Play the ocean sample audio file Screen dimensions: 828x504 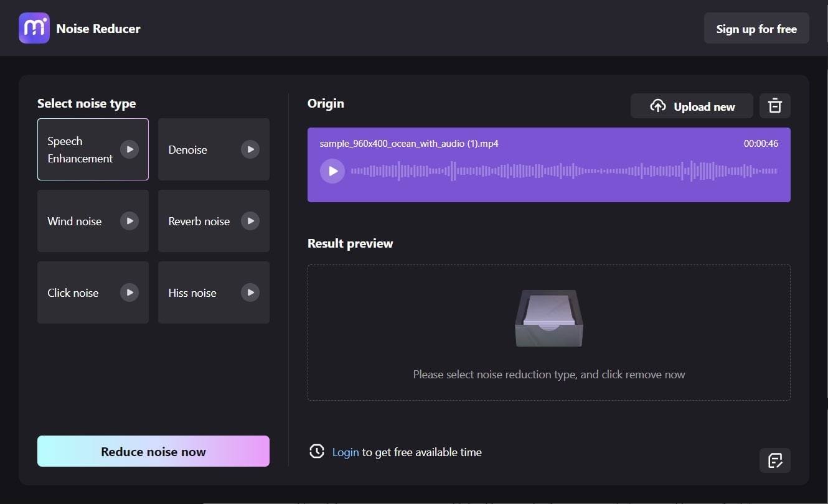point(332,170)
